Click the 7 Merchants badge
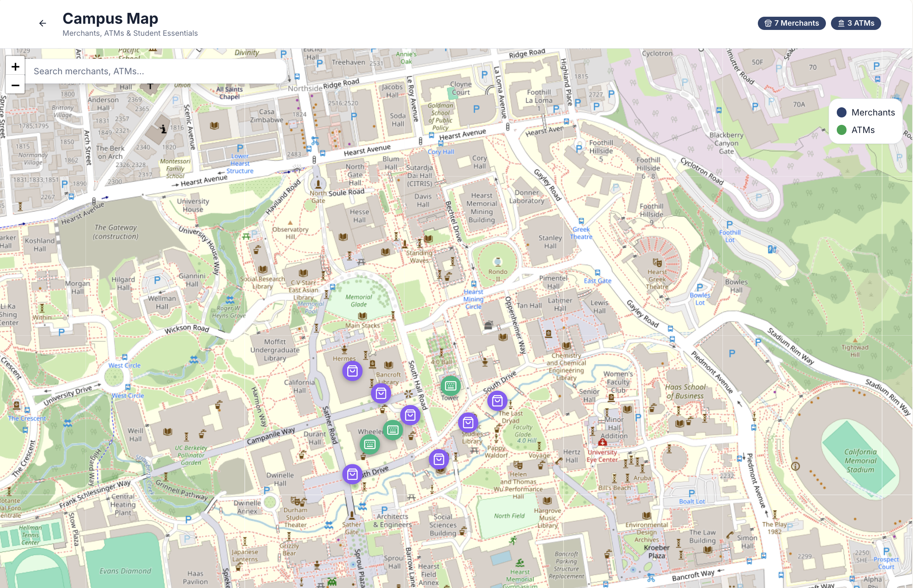 click(x=791, y=23)
